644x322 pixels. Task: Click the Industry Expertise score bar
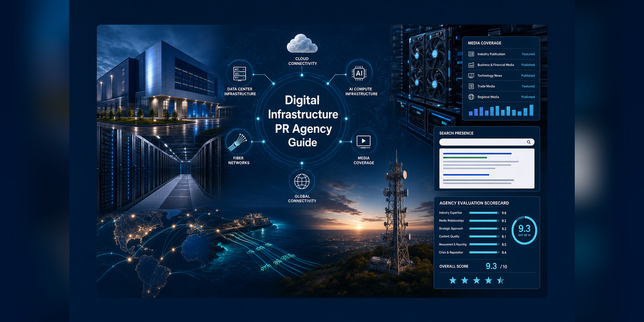484,213
